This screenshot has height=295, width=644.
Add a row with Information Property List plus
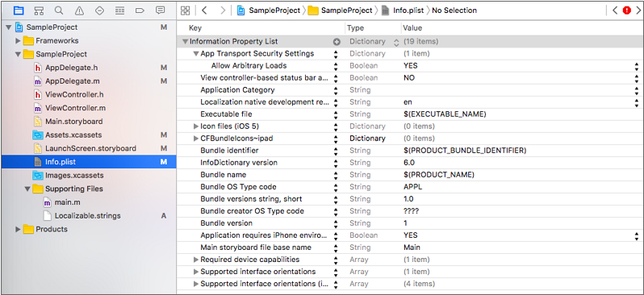(337, 41)
